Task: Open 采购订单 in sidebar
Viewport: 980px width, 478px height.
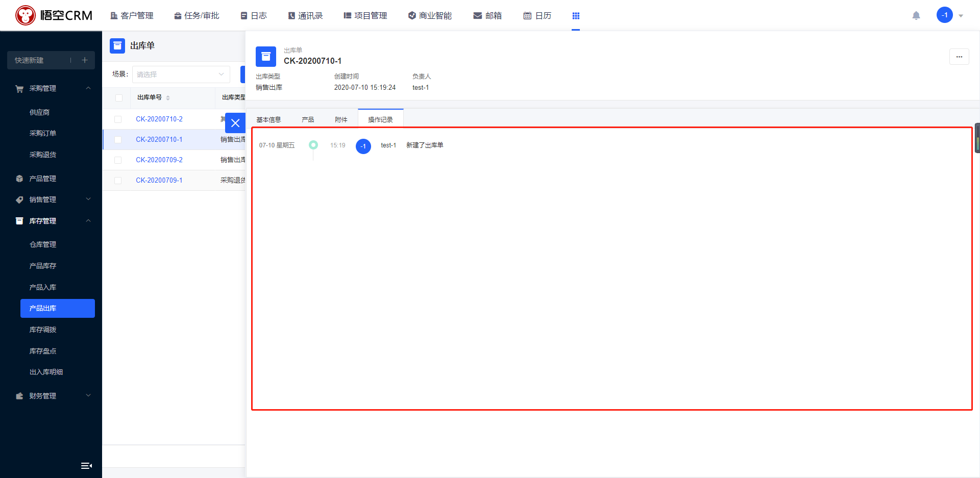Action: (x=43, y=133)
